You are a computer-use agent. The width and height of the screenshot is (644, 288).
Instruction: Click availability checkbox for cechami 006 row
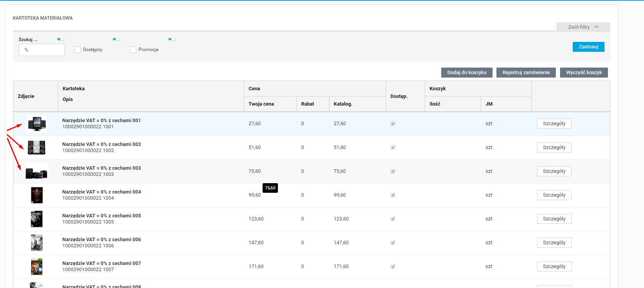tap(393, 243)
